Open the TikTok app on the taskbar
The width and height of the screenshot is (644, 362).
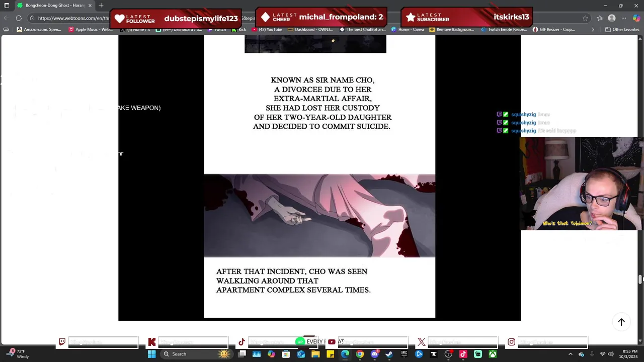[x=463, y=354]
